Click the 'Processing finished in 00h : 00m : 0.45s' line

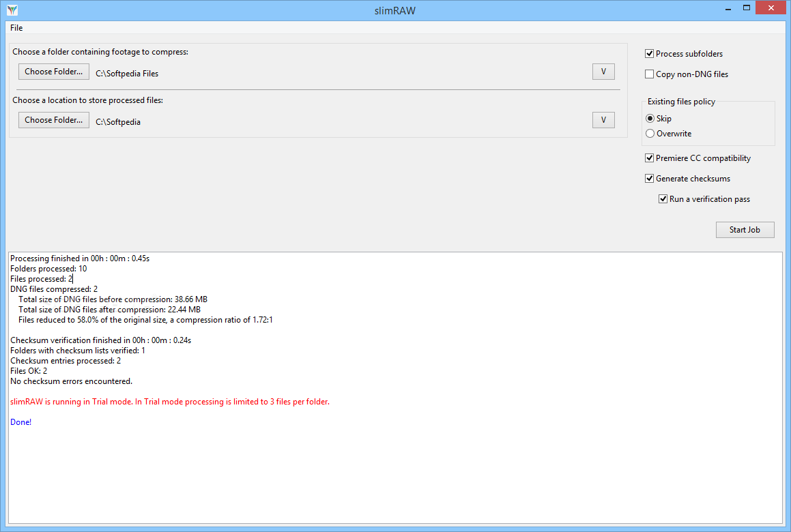80,258
